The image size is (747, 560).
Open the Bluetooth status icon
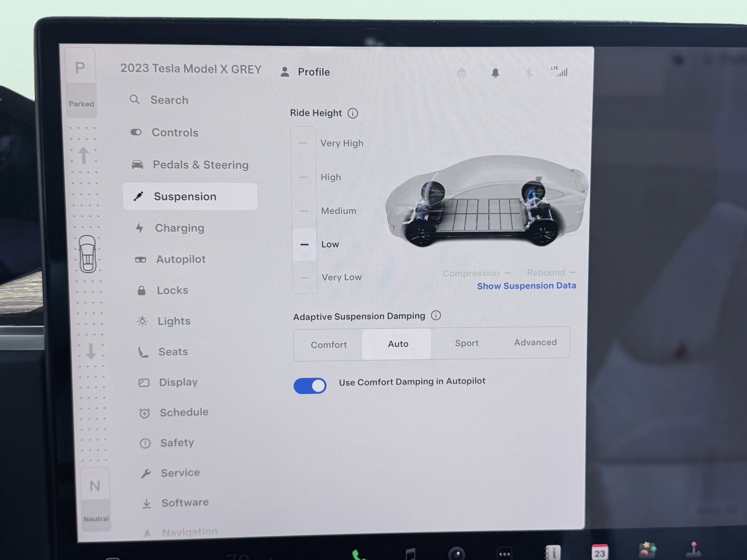tap(529, 72)
